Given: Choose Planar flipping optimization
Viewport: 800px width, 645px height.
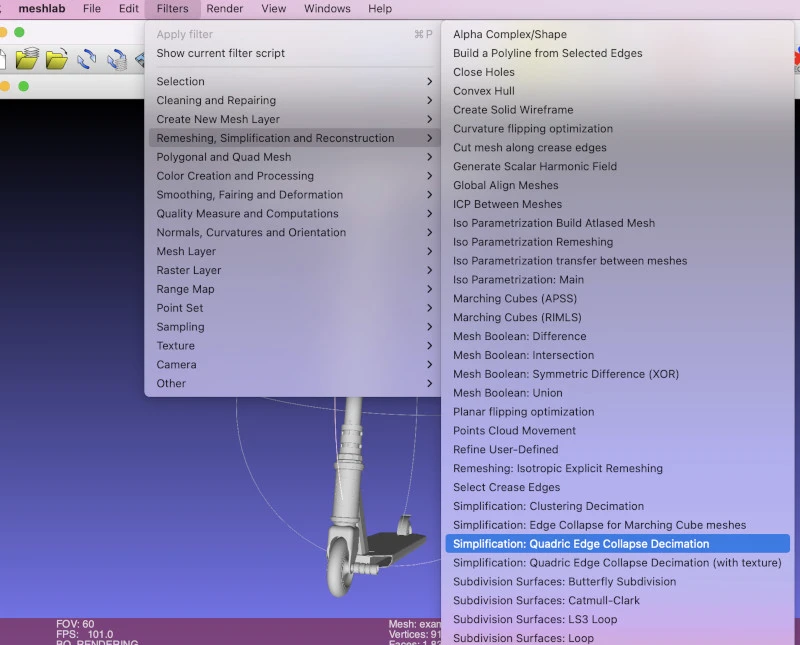Looking at the screenshot, I should 617,412.
